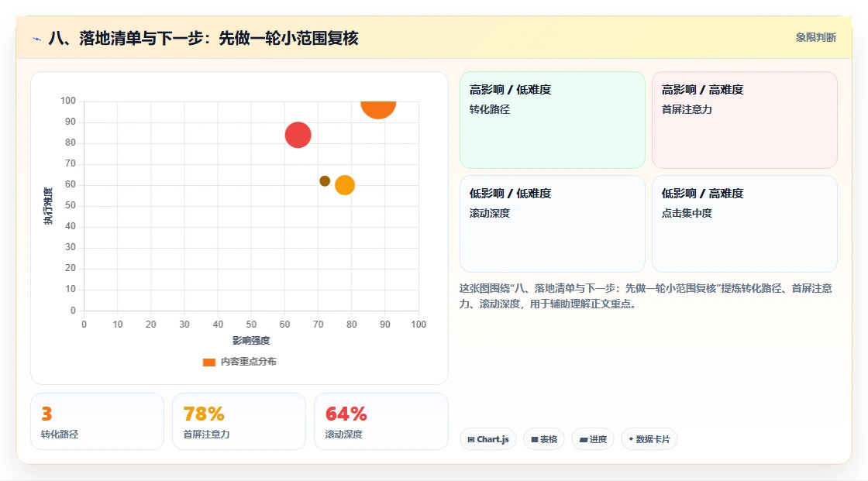Click the x-axis tick label 90
The image size is (868, 481).
384,325
